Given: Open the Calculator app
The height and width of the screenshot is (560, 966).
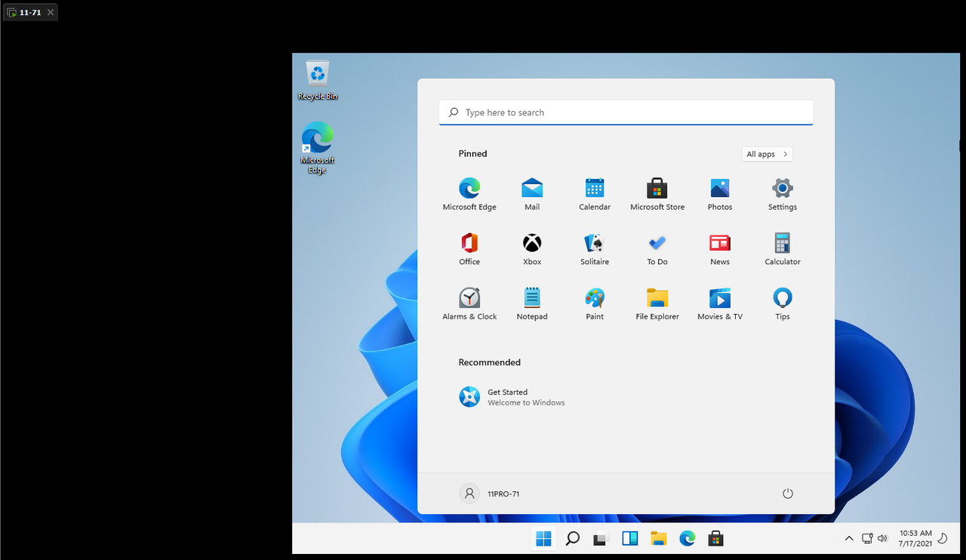Looking at the screenshot, I should point(783,249).
